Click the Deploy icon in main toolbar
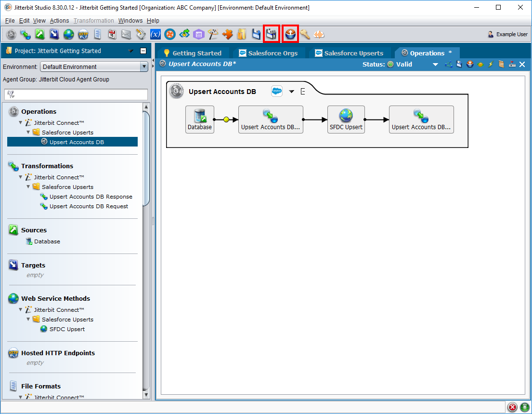Image resolution: width=532 pixels, height=414 pixels. click(290, 34)
